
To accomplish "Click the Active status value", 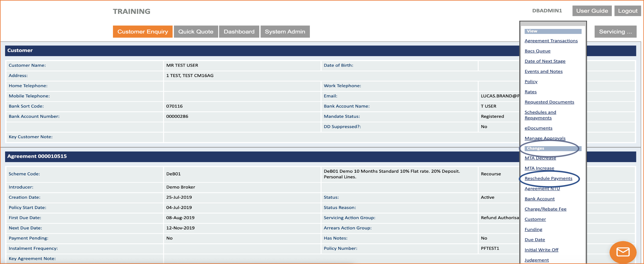I will (488, 197).
